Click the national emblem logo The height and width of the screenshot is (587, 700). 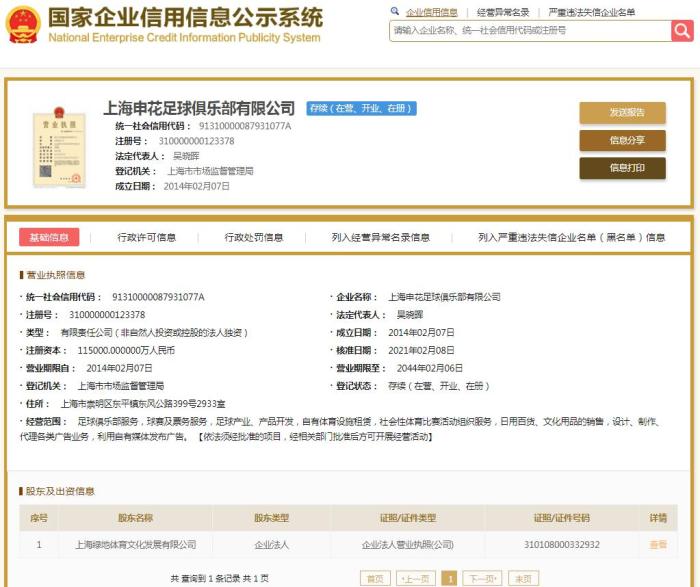point(24,25)
